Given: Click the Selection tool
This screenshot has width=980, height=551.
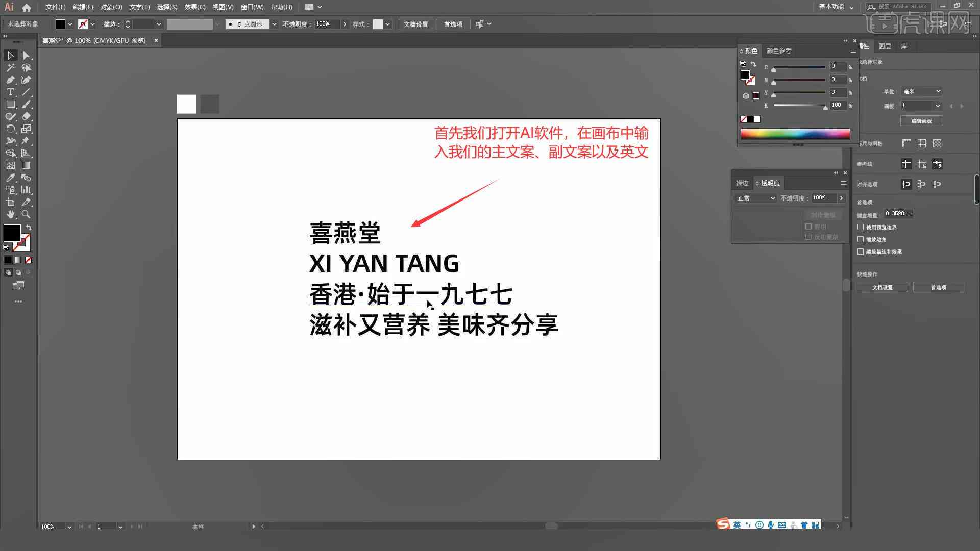Looking at the screenshot, I should tap(10, 55).
